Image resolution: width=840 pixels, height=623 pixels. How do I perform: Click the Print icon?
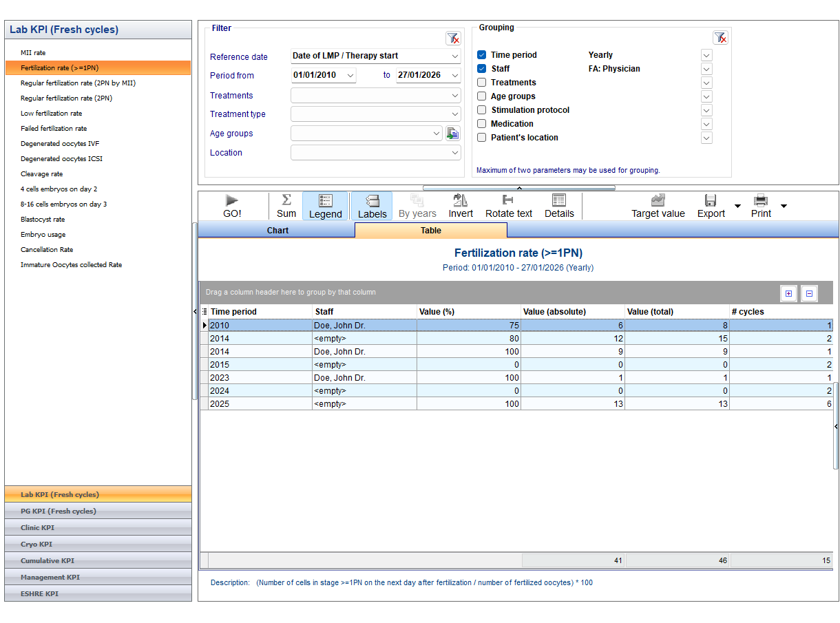tap(761, 206)
